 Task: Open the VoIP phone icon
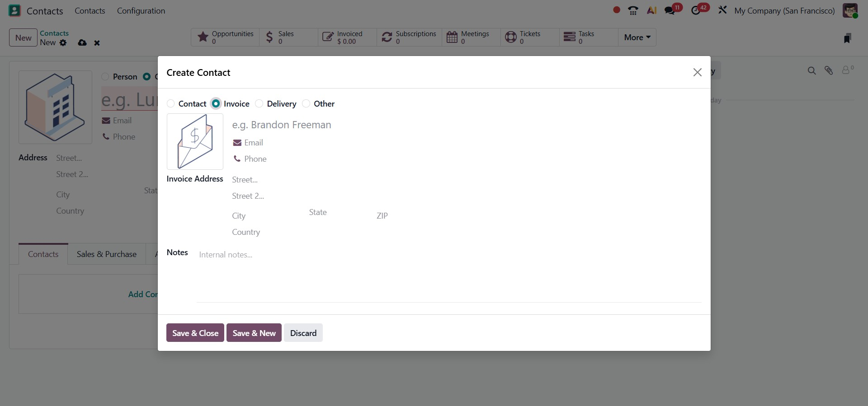[x=633, y=10]
